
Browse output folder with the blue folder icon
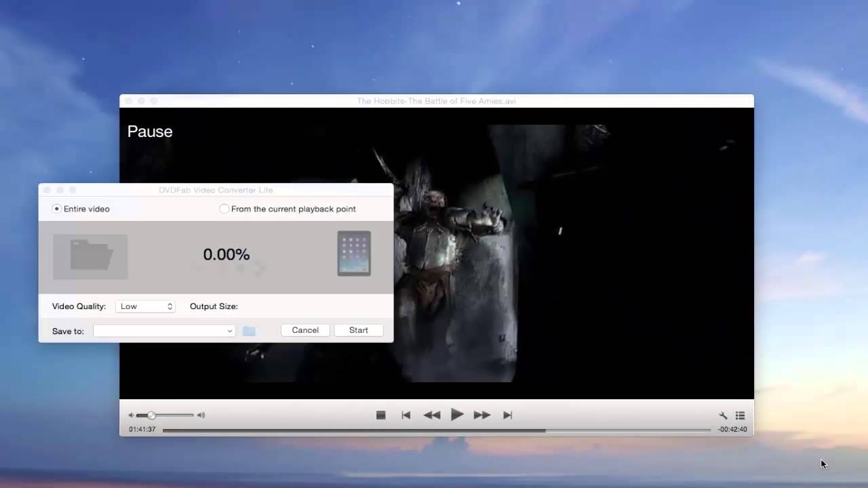249,331
